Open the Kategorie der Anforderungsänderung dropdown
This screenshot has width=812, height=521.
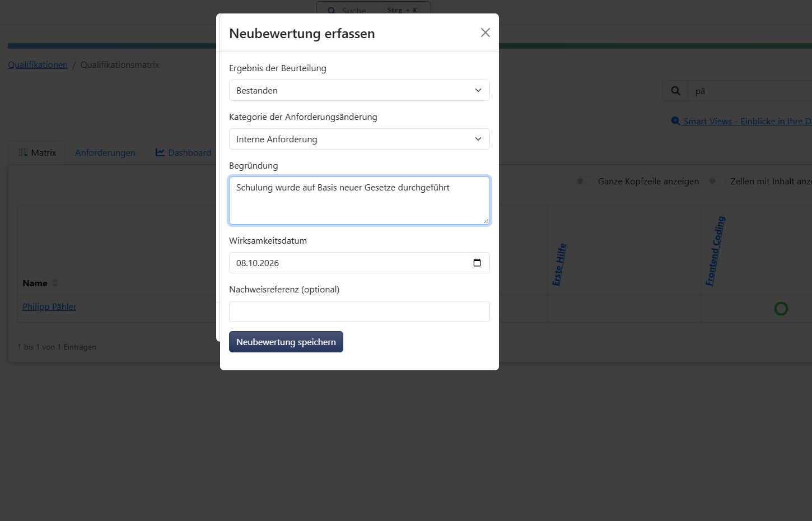pos(360,139)
